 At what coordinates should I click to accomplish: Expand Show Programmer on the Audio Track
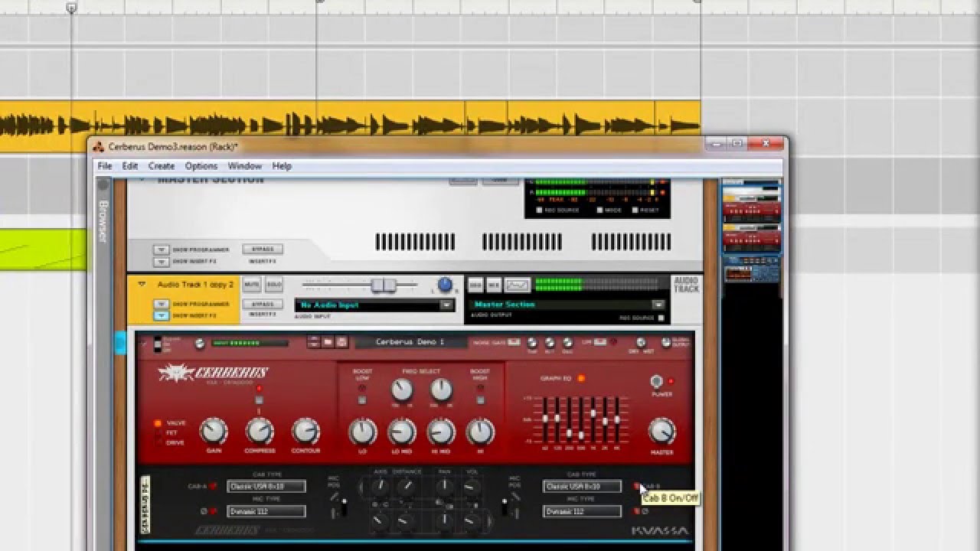[161, 304]
